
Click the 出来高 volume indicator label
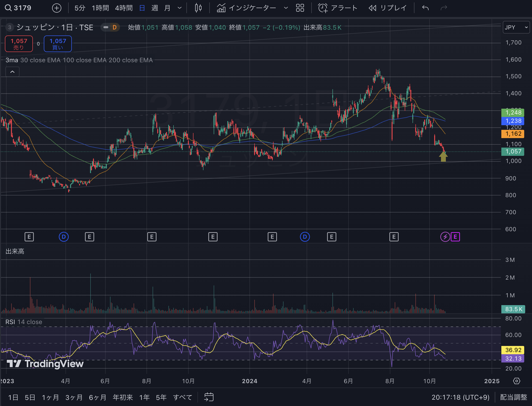point(15,251)
